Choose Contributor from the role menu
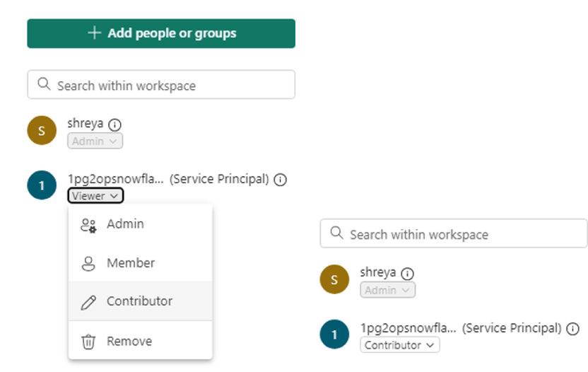588x372 pixels. click(x=140, y=301)
